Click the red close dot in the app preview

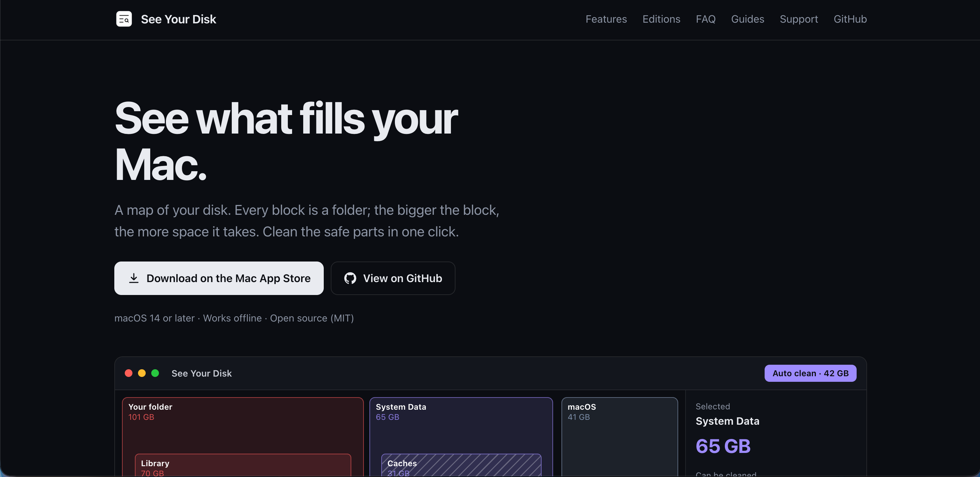point(129,373)
